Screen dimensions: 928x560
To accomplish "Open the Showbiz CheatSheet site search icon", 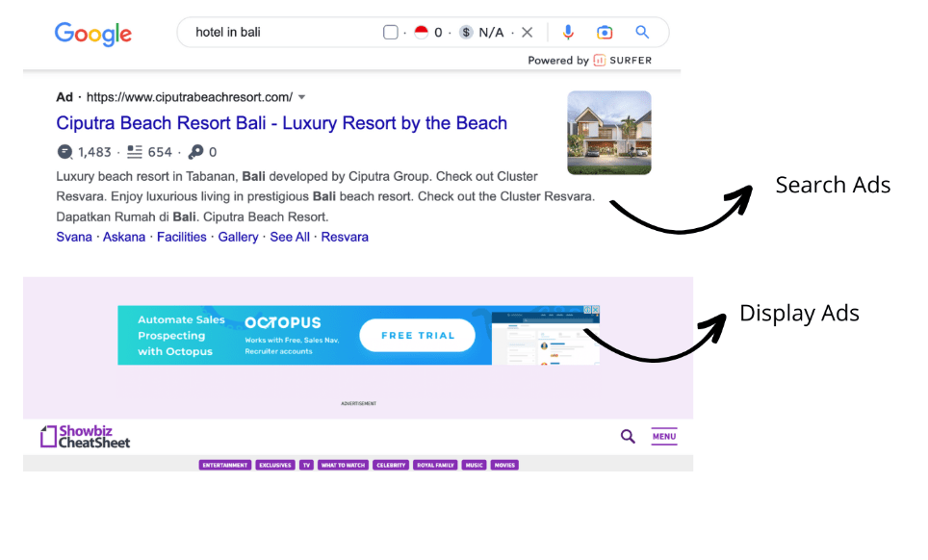I will pyautogui.click(x=628, y=437).
